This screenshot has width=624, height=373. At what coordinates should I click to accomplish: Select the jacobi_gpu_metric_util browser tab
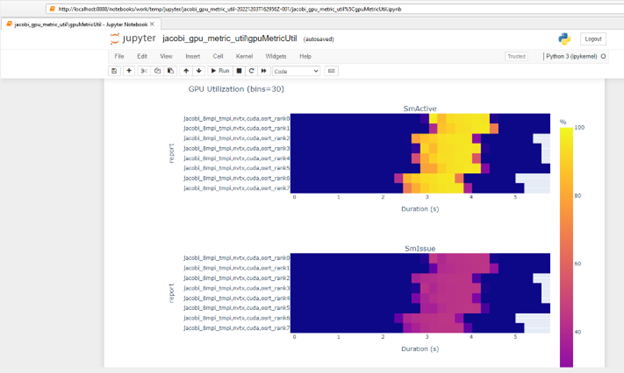81,24
